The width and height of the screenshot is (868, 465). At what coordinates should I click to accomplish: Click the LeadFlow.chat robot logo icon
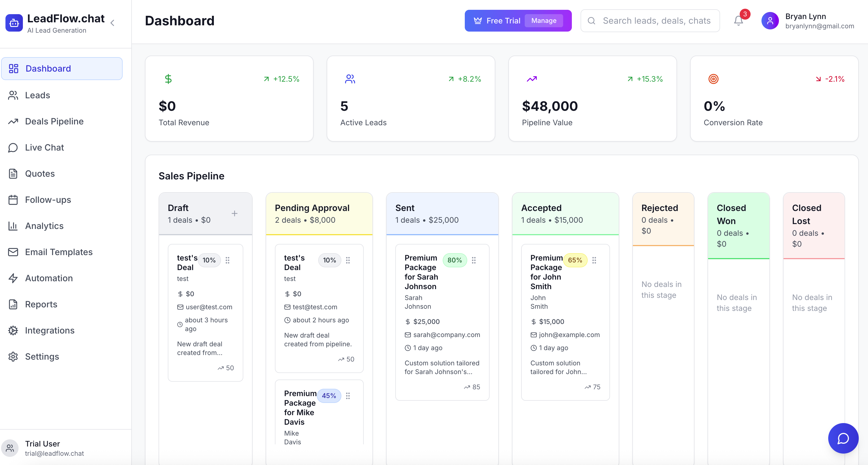[x=14, y=23]
